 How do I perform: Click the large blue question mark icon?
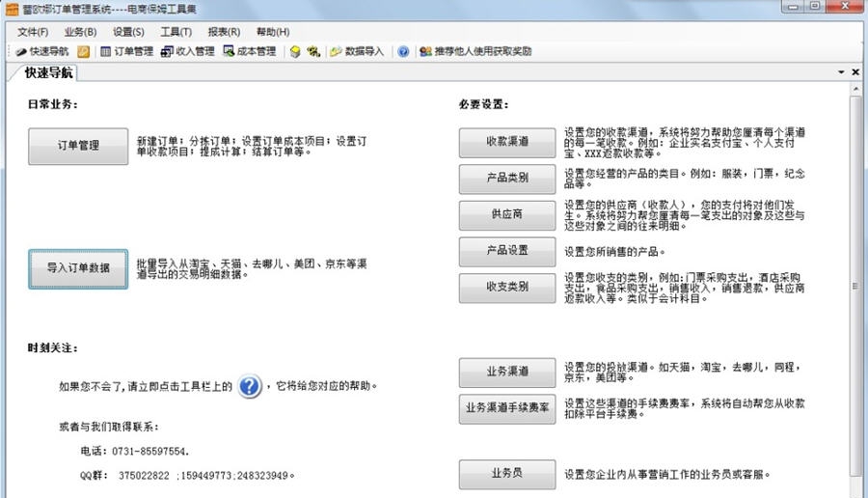point(249,385)
